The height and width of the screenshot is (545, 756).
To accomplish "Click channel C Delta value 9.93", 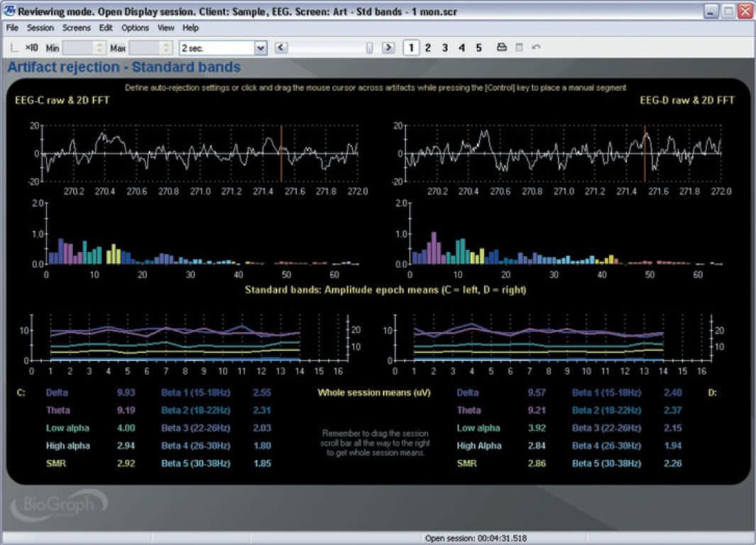I will pyautogui.click(x=126, y=393).
